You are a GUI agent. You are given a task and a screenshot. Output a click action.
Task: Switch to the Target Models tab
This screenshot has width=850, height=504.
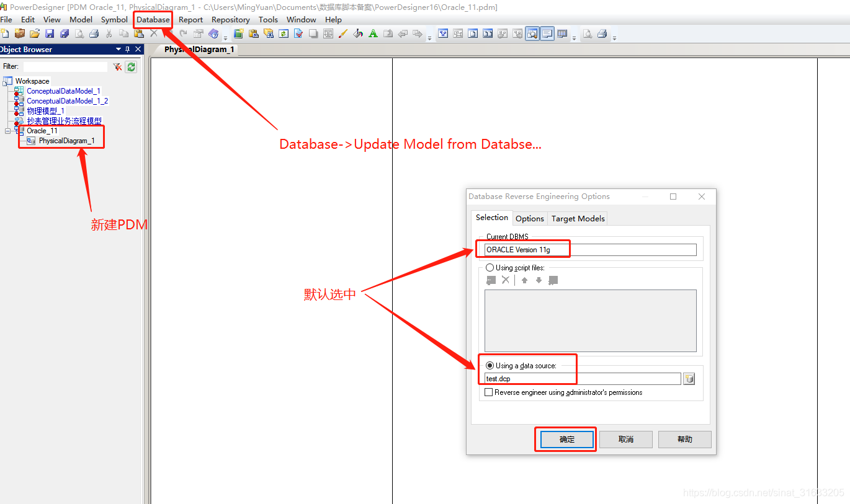click(578, 218)
